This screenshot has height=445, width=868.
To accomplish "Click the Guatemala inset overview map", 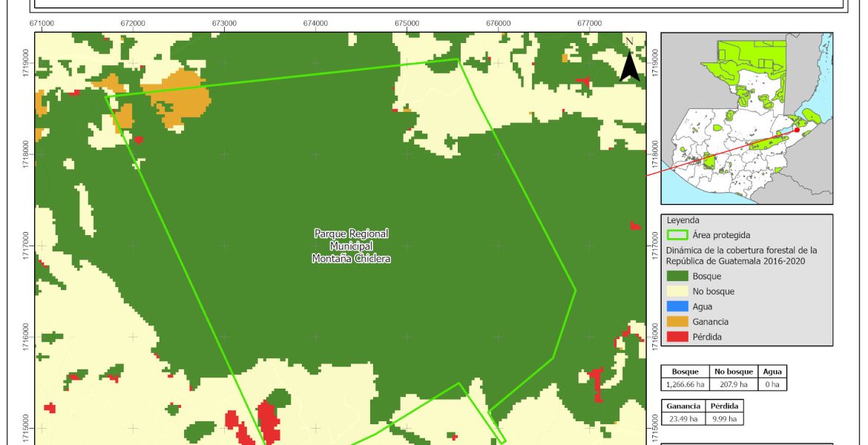I will point(746,119).
